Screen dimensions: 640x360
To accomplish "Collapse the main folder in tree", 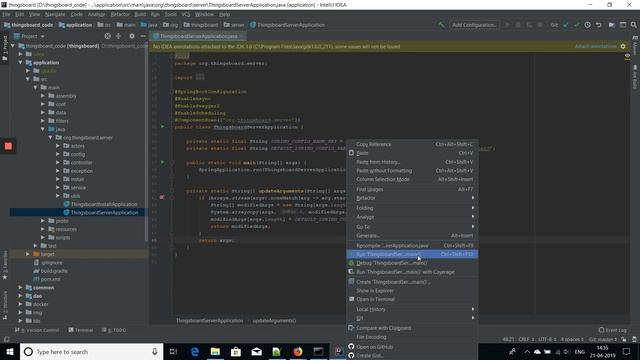I will coord(36,88).
